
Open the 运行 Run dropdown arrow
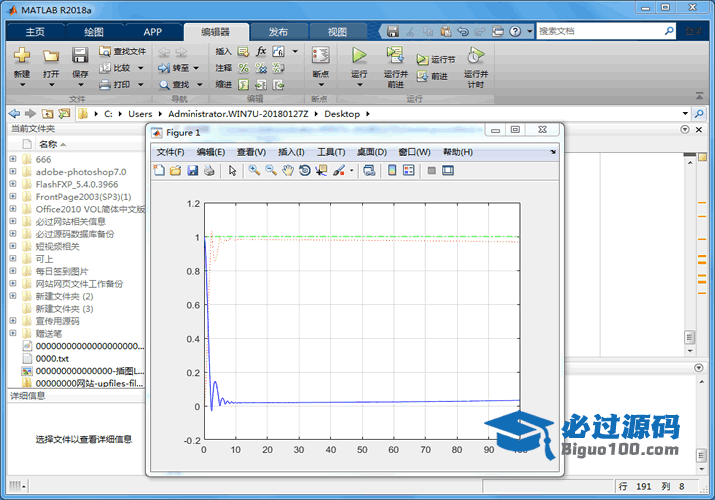click(x=359, y=85)
